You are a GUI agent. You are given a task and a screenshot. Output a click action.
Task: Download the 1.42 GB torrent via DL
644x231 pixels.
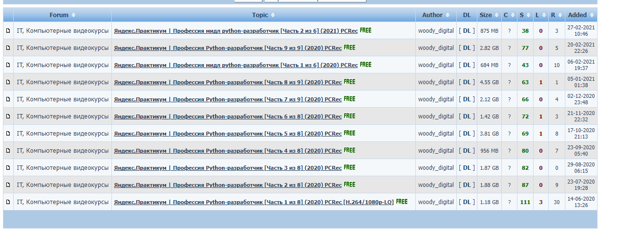[x=467, y=116]
